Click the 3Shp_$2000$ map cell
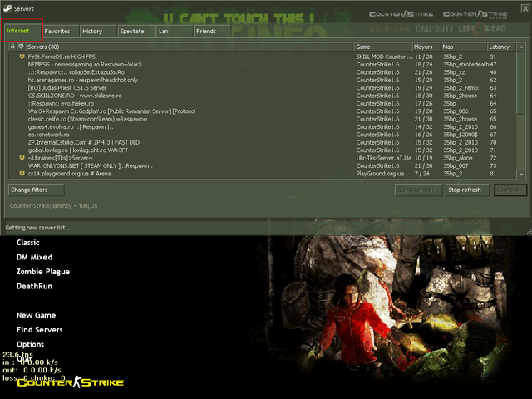The height and width of the screenshot is (399, 532). [x=460, y=135]
